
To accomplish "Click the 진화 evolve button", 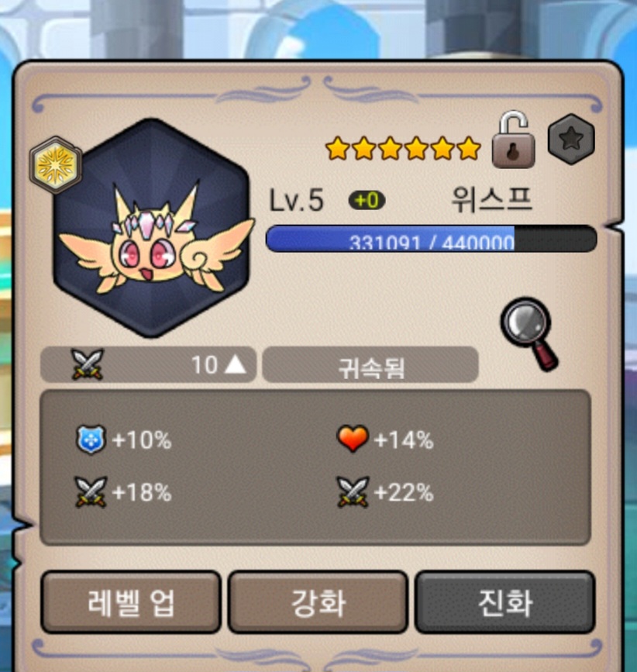I will click(x=505, y=602).
